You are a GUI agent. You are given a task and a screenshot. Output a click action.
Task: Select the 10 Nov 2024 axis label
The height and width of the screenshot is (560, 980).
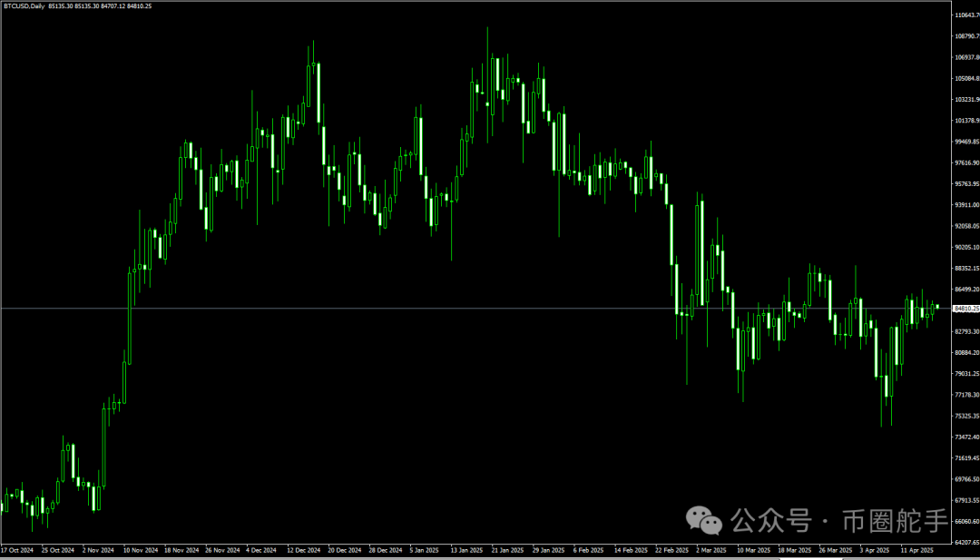point(140,551)
